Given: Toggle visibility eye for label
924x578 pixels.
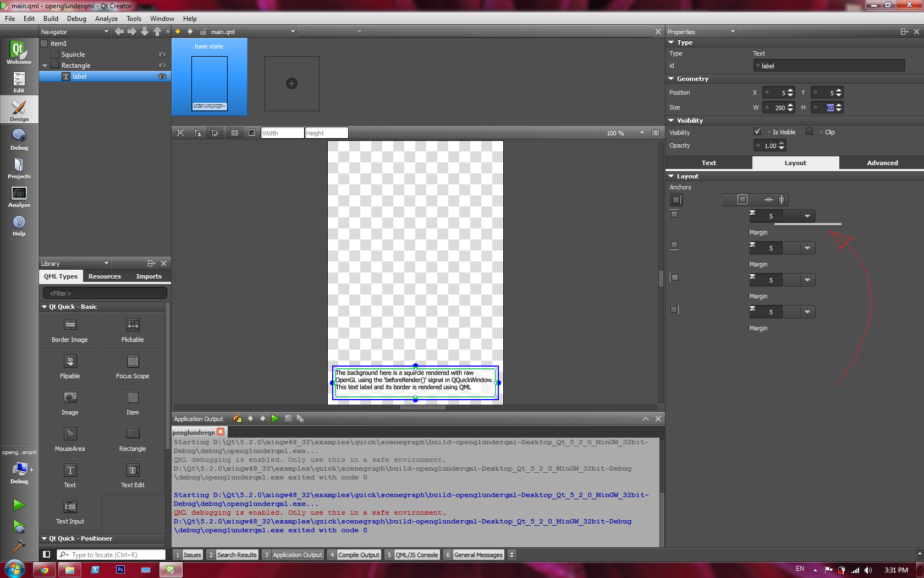Looking at the screenshot, I should coord(162,77).
